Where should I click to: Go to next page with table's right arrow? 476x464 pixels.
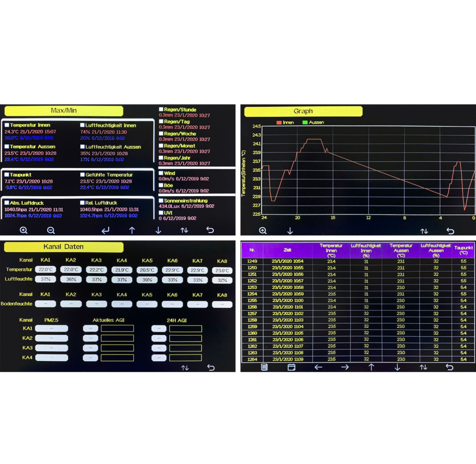tap(345, 367)
